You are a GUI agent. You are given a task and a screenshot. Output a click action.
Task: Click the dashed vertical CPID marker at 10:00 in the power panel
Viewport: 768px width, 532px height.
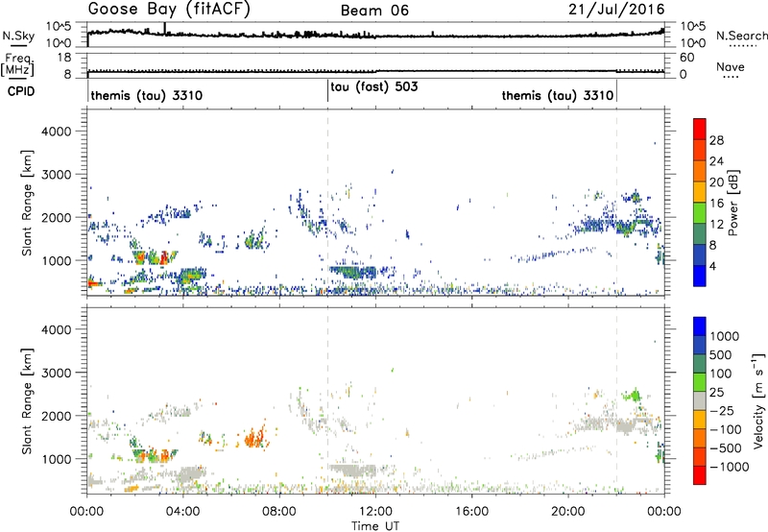[x=327, y=203]
